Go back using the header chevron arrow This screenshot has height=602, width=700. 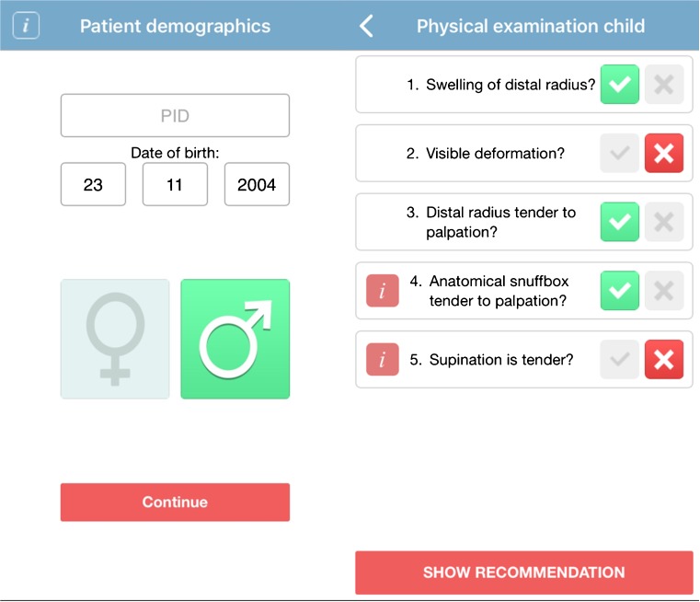coord(366,26)
